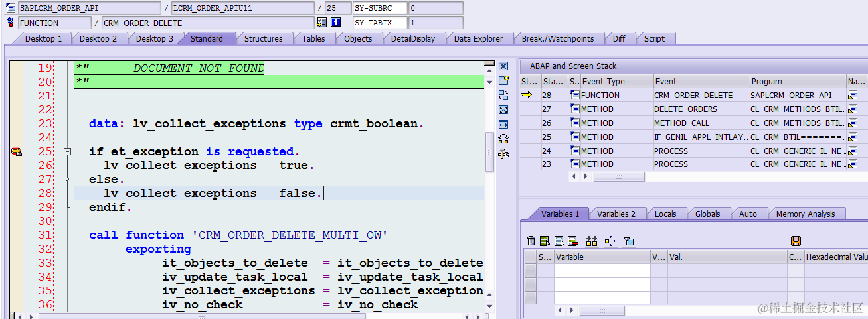Open navigation icon for CRM_ORDER_DELETE stack row

click(853, 95)
